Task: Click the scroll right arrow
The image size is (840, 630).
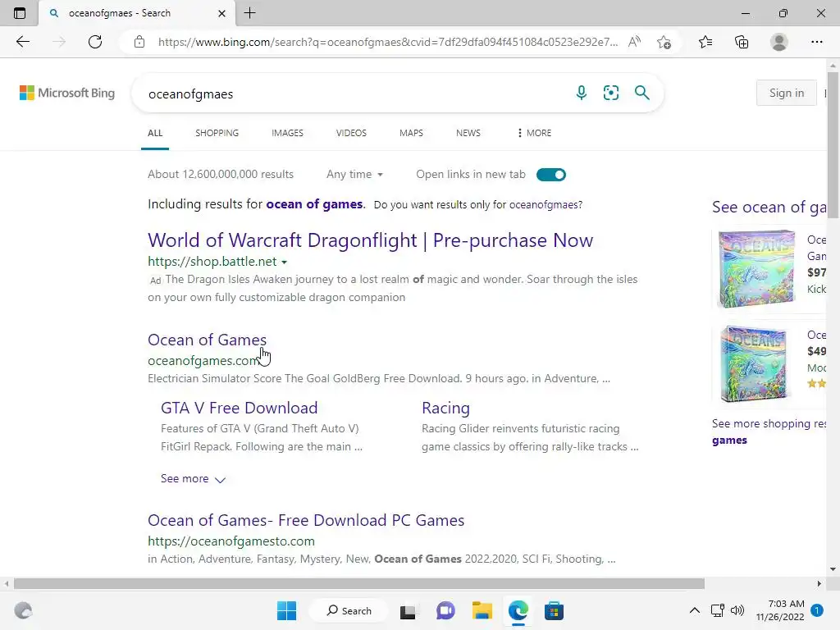Action: point(819,583)
